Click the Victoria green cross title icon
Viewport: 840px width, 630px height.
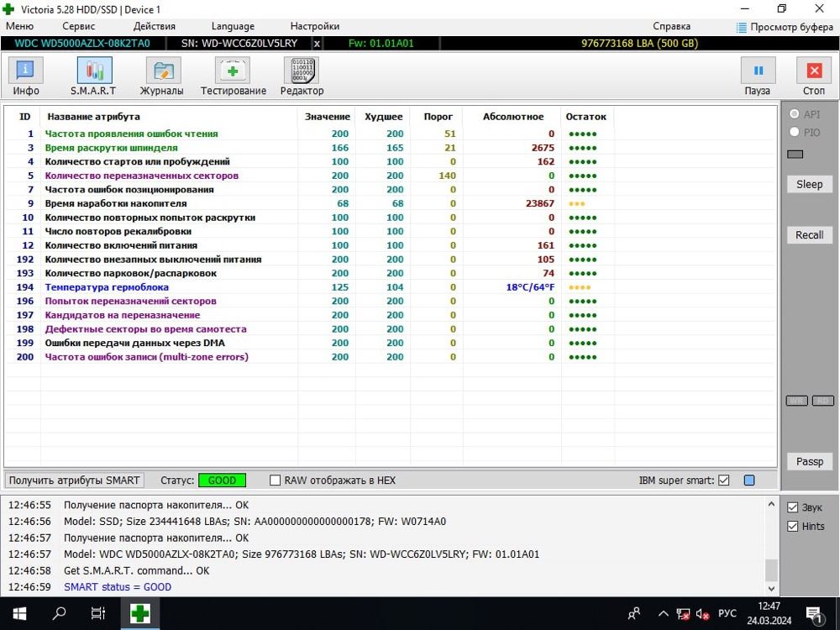click(9, 9)
